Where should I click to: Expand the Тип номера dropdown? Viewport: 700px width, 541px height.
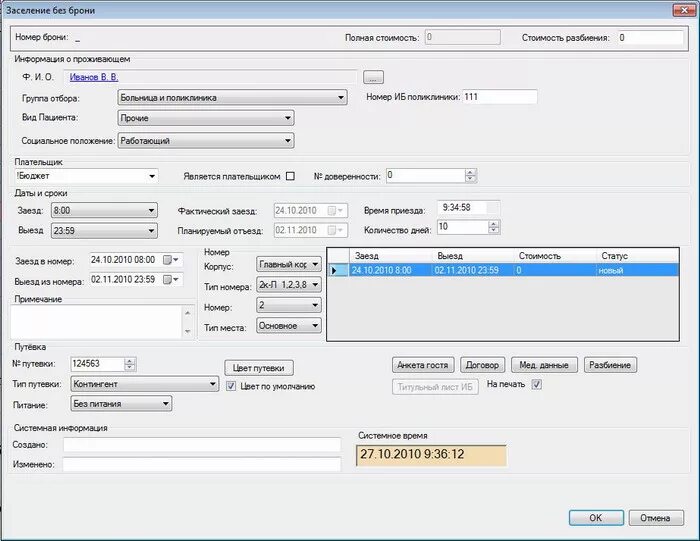coord(289,285)
